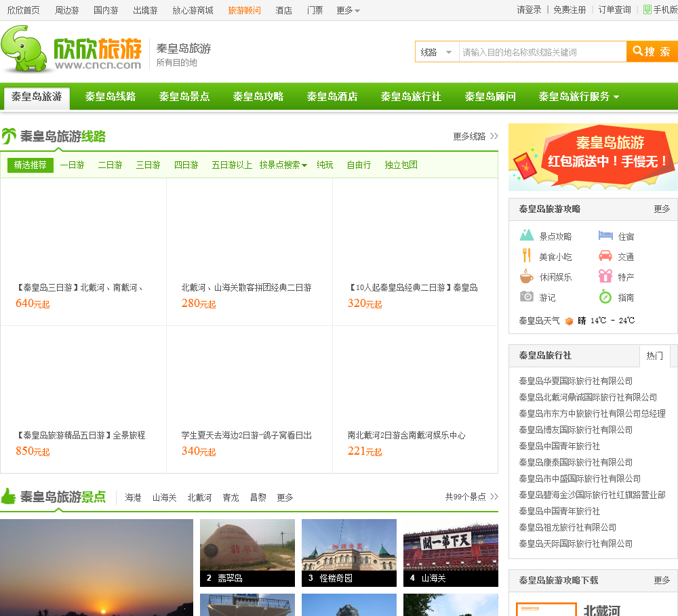The width and height of the screenshot is (678, 616).
Task: Click the 热门 tab in 秦皇岛旅行社 panel
Action: click(655, 355)
